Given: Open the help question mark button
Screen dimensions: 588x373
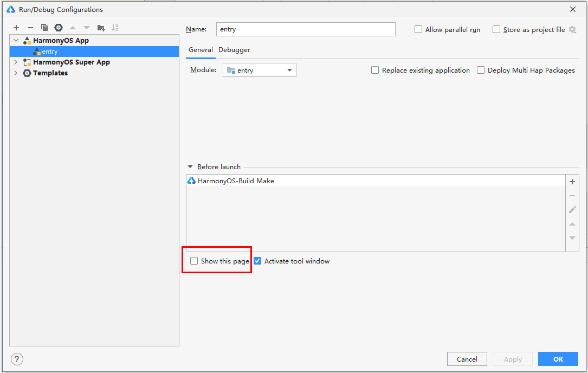Looking at the screenshot, I should click(x=17, y=359).
